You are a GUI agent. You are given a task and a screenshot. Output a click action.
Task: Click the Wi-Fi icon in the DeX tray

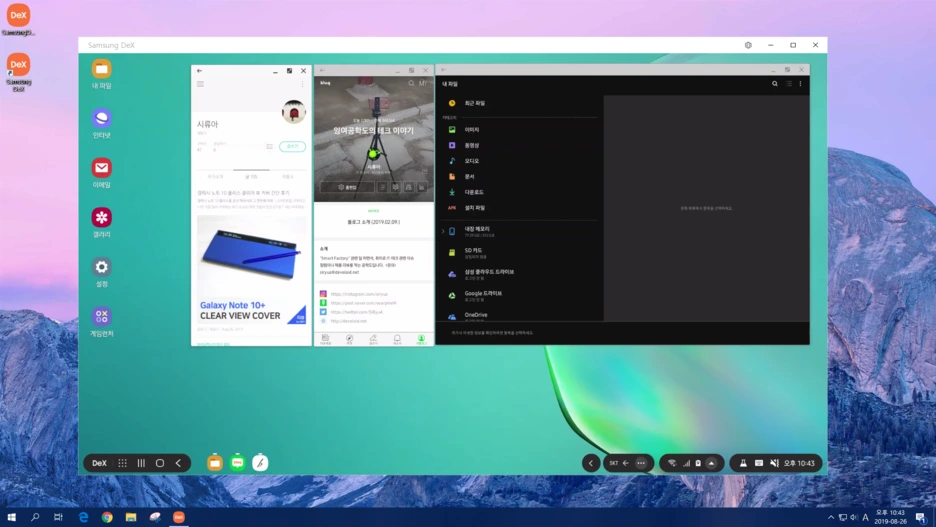pyautogui.click(x=672, y=463)
